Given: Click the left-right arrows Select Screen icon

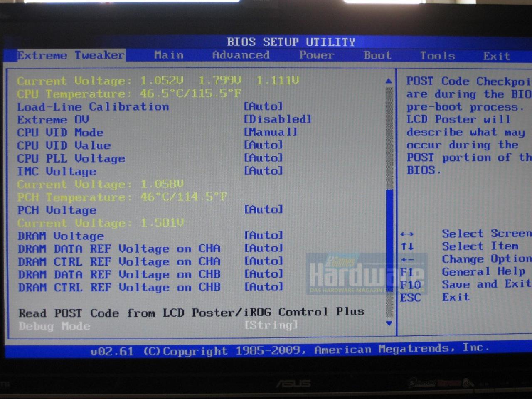Looking at the screenshot, I should pyautogui.click(x=407, y=234).
